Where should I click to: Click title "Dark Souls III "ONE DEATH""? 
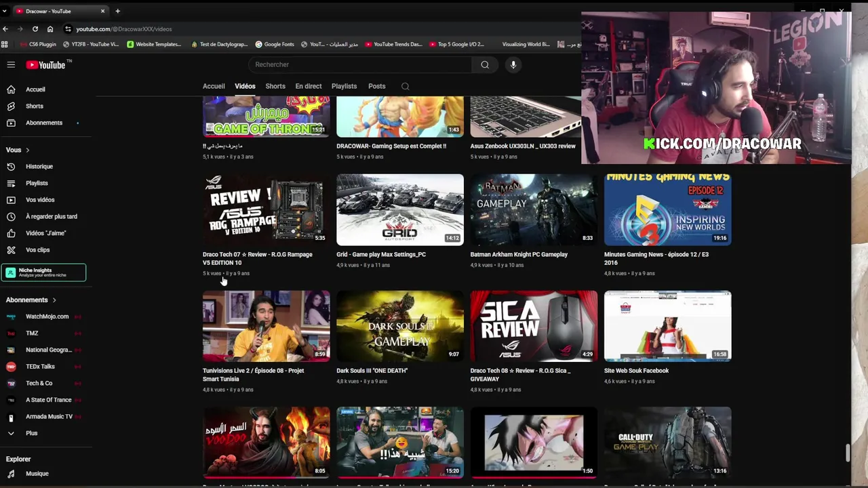click(372, 371)
